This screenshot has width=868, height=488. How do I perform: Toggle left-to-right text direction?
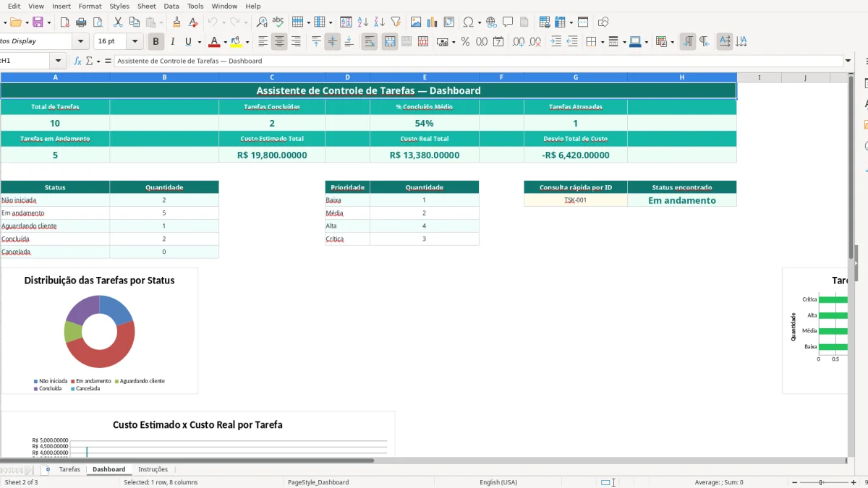click(x=688, y=42)
